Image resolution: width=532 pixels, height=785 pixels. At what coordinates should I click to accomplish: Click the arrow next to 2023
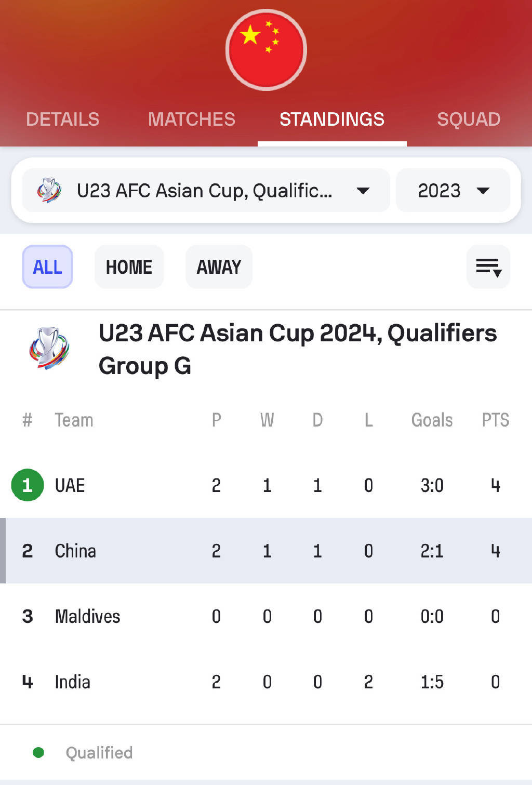click(483, 191)
